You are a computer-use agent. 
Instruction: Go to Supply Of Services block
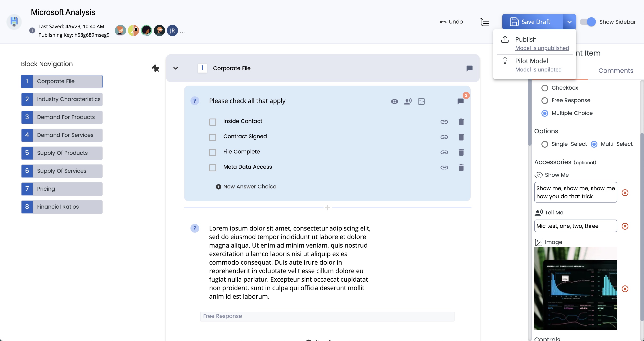(x=62, y=171)
